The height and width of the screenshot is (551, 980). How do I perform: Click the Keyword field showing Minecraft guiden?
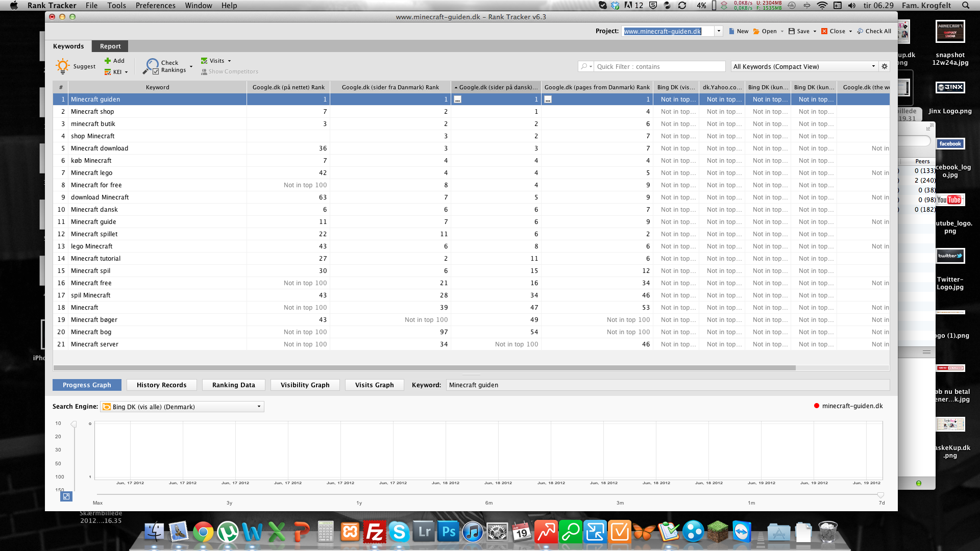coord(668,385)
